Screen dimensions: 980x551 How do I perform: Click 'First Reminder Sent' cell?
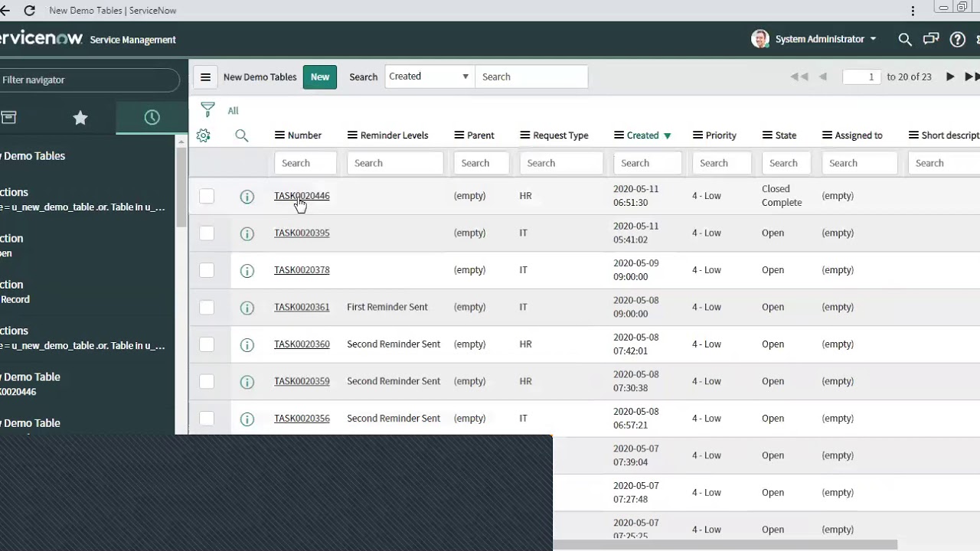click(387, 307)
